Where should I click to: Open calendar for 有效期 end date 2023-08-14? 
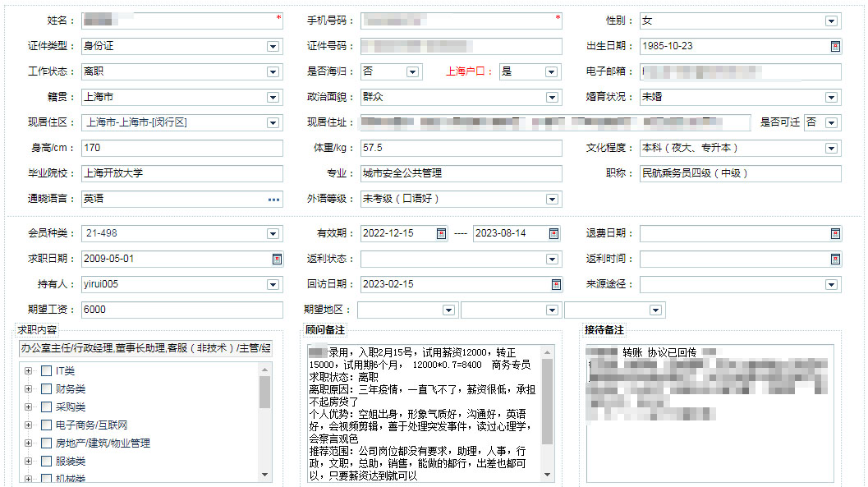(553, 233)
